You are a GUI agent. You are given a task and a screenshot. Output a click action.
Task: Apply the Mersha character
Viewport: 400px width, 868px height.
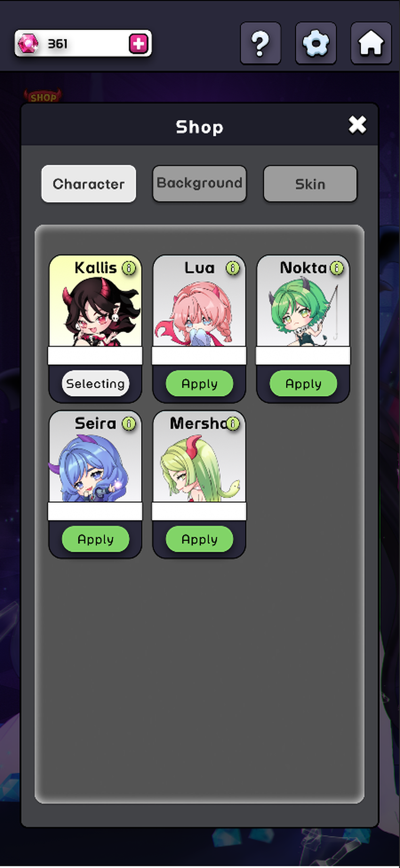click(x=199, y=539)
